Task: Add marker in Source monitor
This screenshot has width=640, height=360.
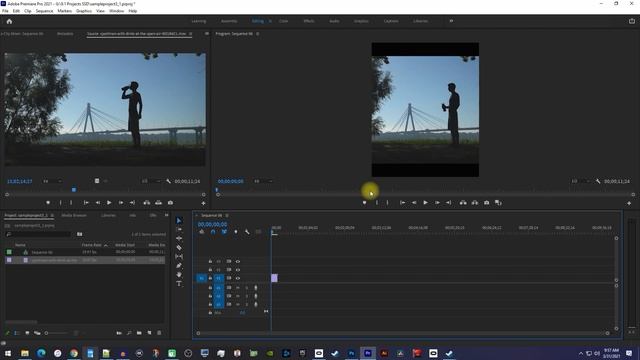Action: point(48,202)
